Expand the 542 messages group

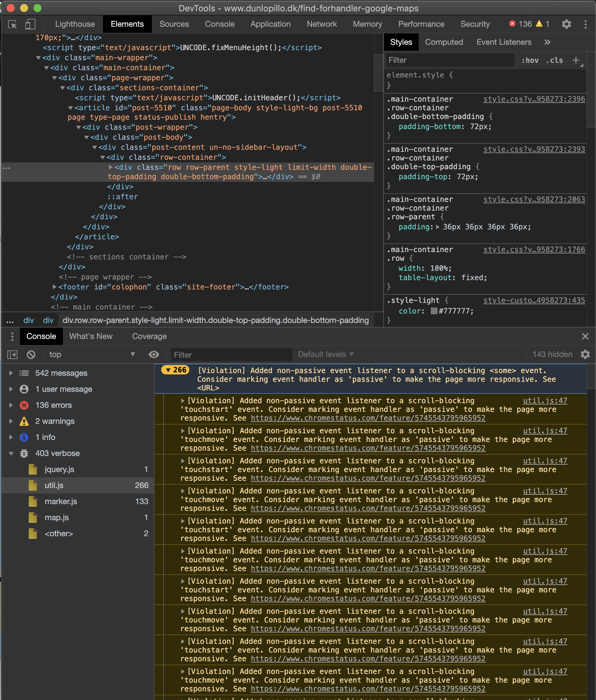click(x=11, y=373)
